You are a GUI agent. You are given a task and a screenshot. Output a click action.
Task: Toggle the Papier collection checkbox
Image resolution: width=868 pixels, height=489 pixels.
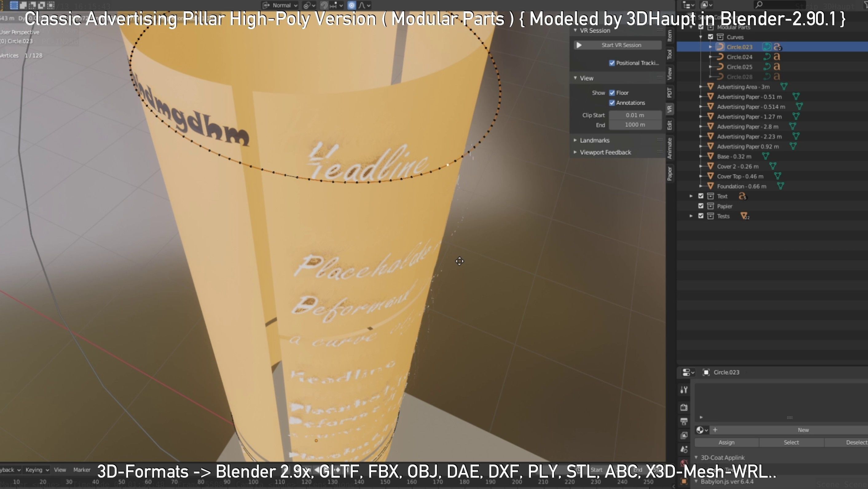point(701,206)
